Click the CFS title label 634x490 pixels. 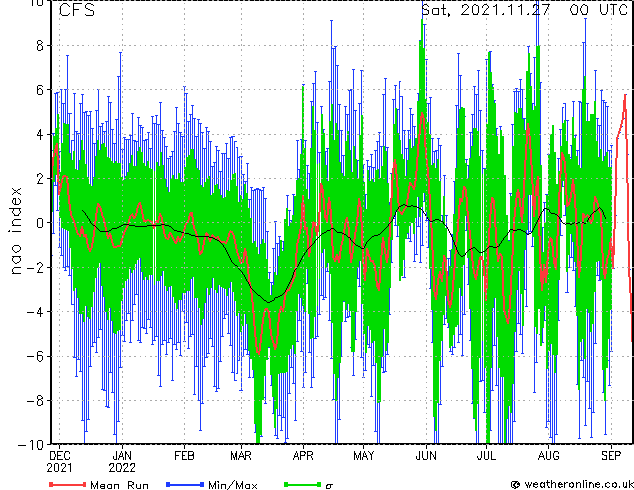click(x=77, y=10)
